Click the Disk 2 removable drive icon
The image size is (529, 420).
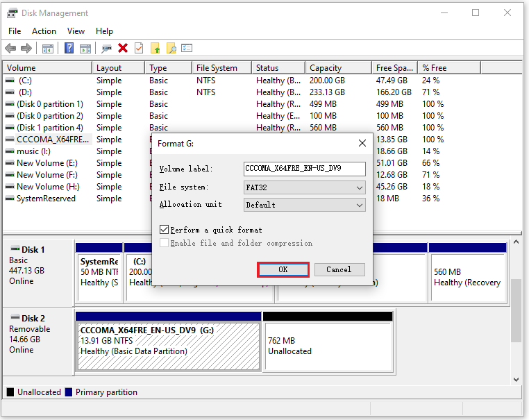coord(15,317)
